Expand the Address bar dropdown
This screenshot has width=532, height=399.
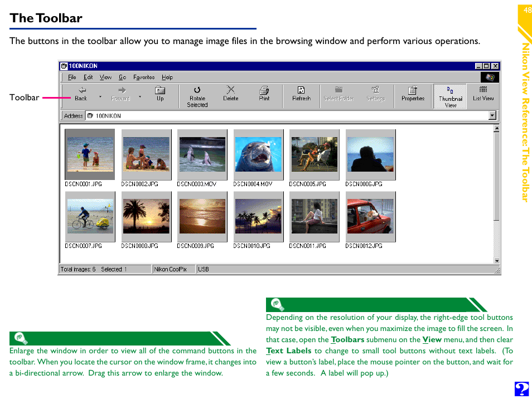492,116
